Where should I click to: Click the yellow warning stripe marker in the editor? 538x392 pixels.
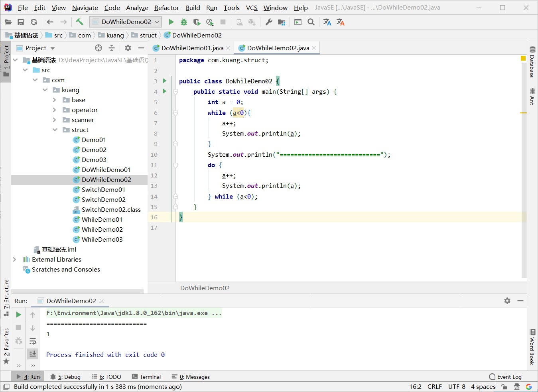[x=523, y=113]
